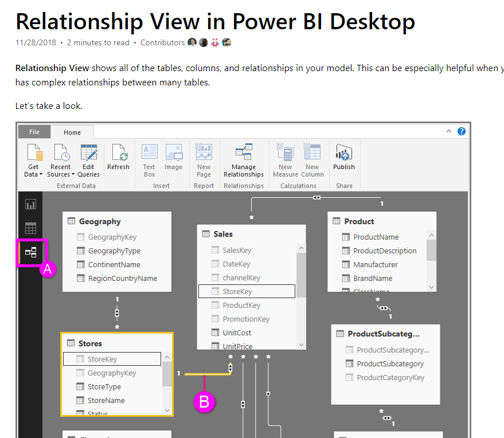Click Product table scroll up arrow
Image resolution: width=504 pixels, height=438 pixels.
(x=431, y=235)
